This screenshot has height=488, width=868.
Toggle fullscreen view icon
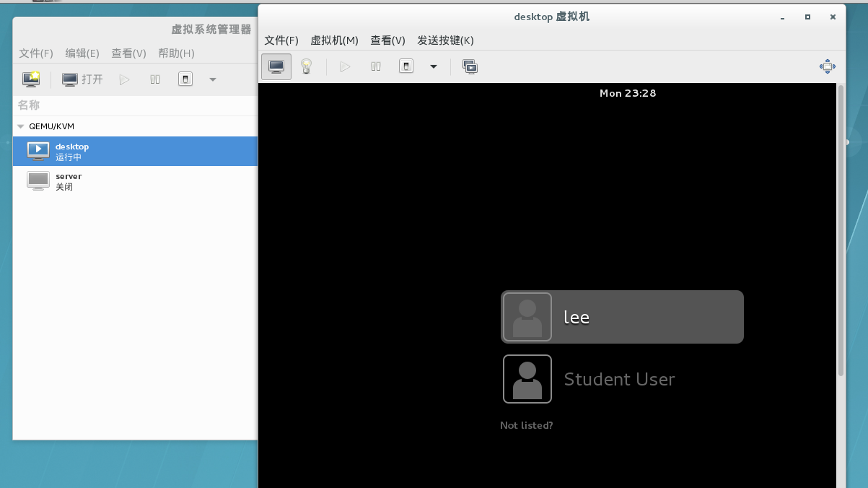tap(827, 66)
